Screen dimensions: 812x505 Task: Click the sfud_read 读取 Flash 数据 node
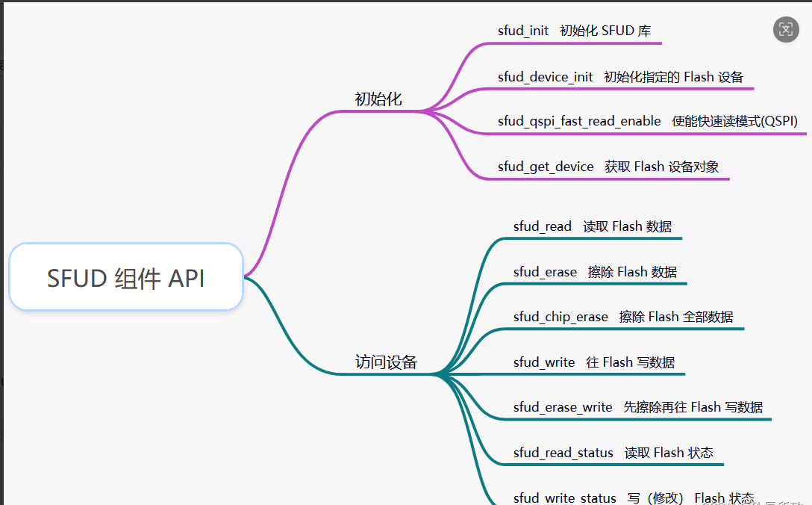(x=593, y=226)
